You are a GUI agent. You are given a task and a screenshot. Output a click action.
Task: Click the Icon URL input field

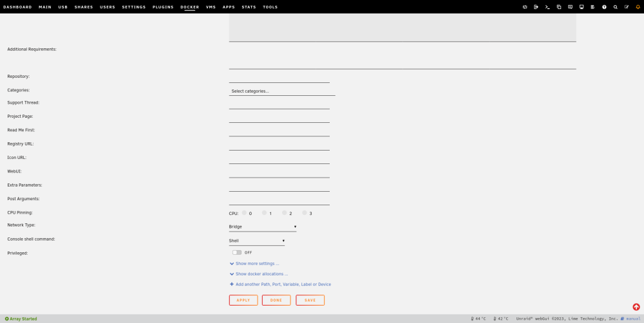tap(279, 159)
